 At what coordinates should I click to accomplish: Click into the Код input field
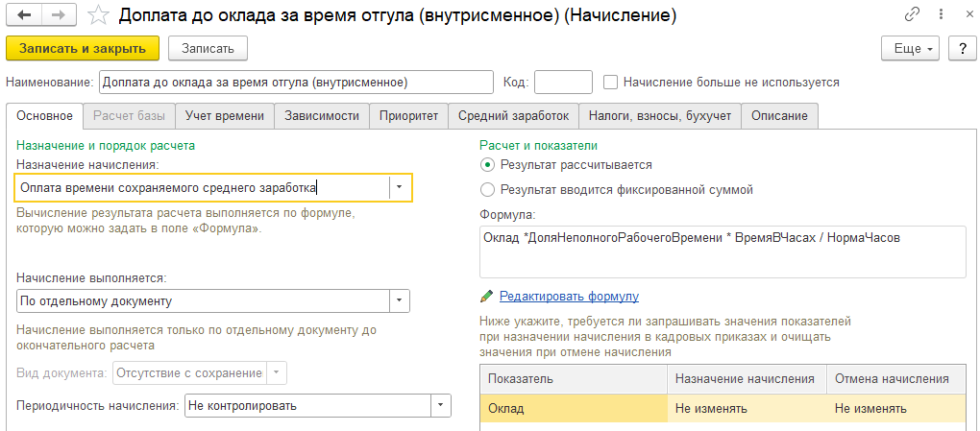click(x=563, y=83)
